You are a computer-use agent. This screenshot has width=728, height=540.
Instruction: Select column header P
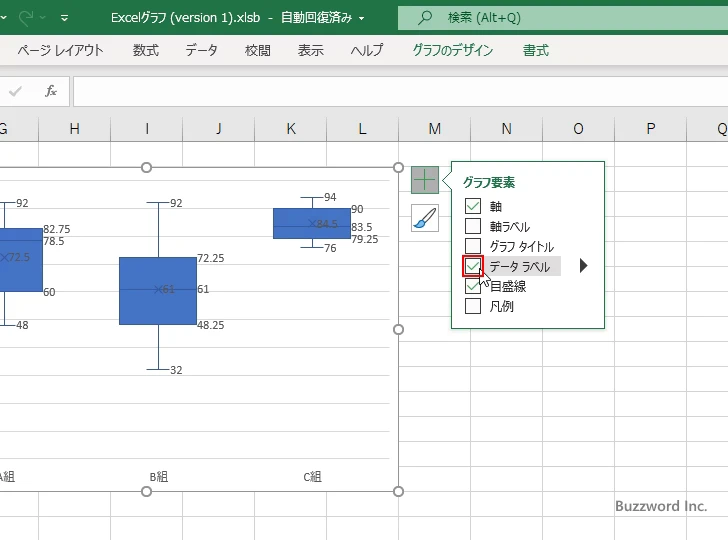(650, 128)
